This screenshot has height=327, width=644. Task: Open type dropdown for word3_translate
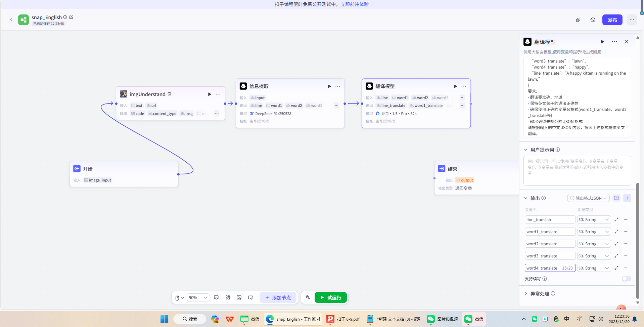click(x=594, y=256)
